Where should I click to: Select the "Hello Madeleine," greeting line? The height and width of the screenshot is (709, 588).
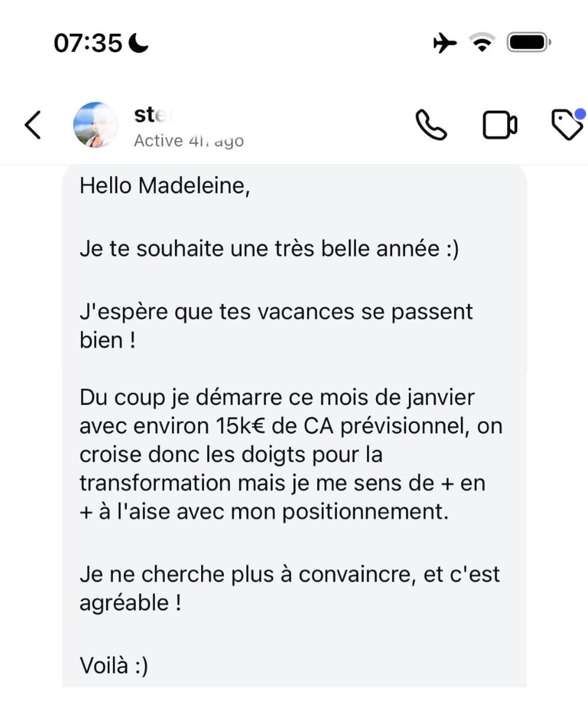165,186
